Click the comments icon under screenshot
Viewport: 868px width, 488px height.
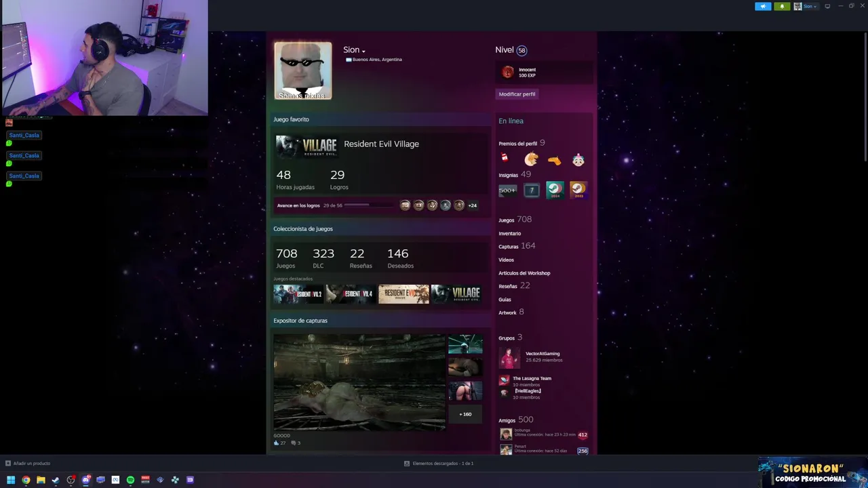294,443
